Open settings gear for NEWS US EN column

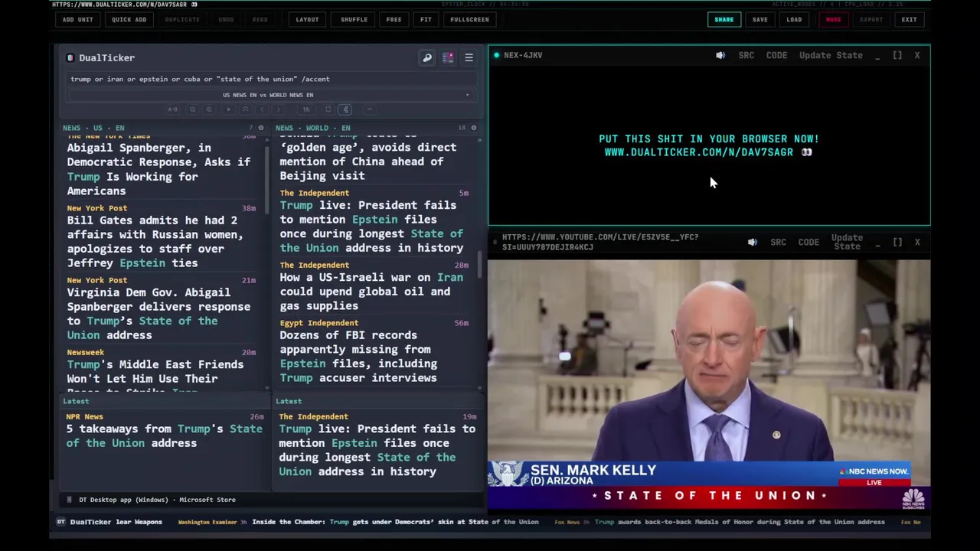click(x=261, y=128)
